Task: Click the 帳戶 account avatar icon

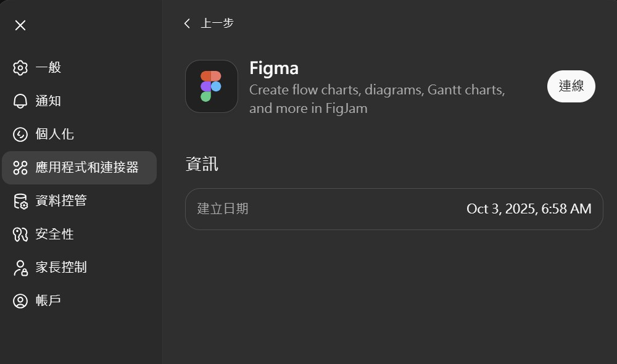Action: pyautogui.click(x=20, y=301)
